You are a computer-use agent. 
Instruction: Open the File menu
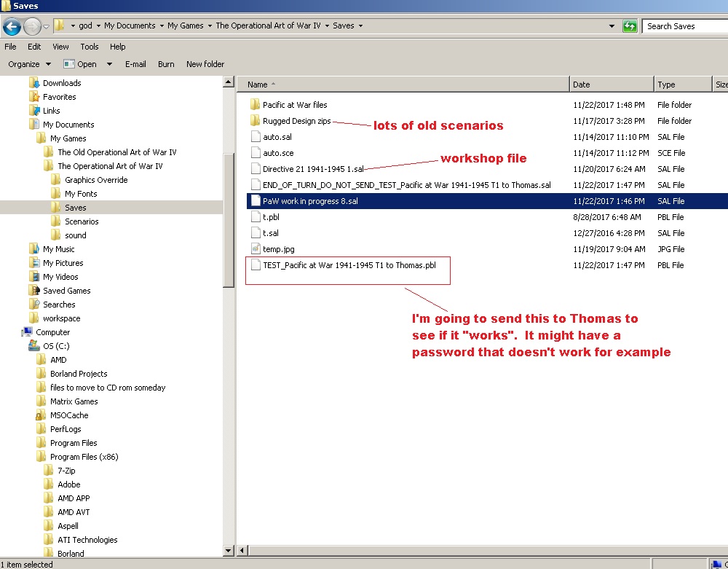[x=10, y=47]
